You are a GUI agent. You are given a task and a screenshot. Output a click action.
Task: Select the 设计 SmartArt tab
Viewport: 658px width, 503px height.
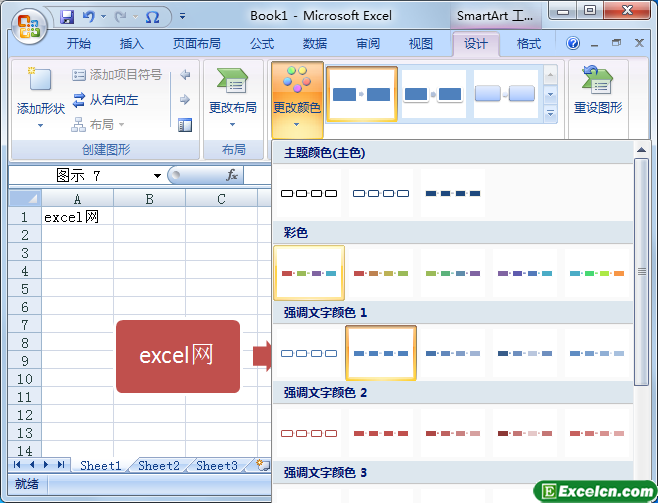476,43
